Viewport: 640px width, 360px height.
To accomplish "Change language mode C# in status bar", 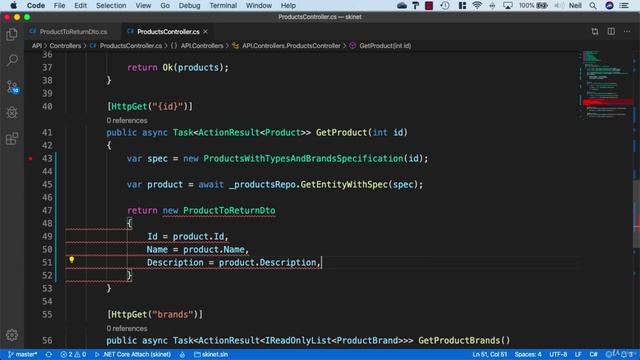I will tap(593, 354).
